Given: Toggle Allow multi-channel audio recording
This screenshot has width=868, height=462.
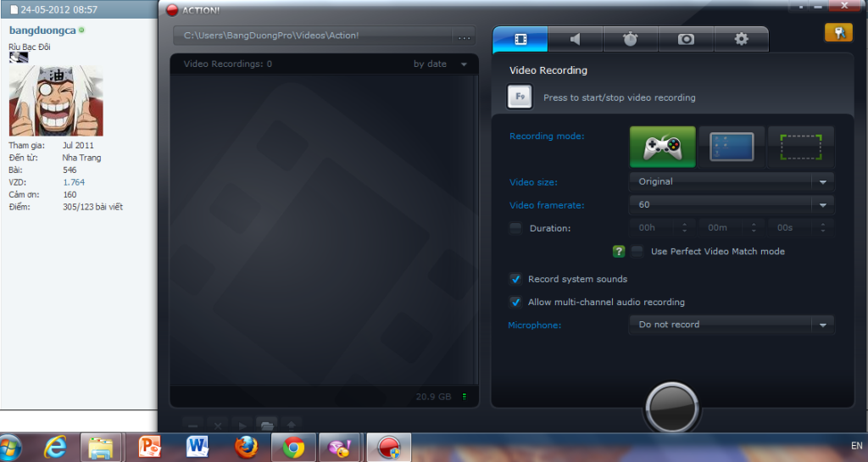Looking at the screenshot, I should click(515, 302).
